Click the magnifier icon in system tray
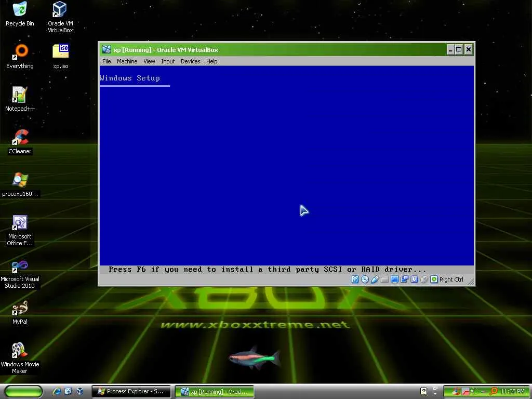Image resolution: width=532 pixels, height=399 pixels. [x=494, y=391]
